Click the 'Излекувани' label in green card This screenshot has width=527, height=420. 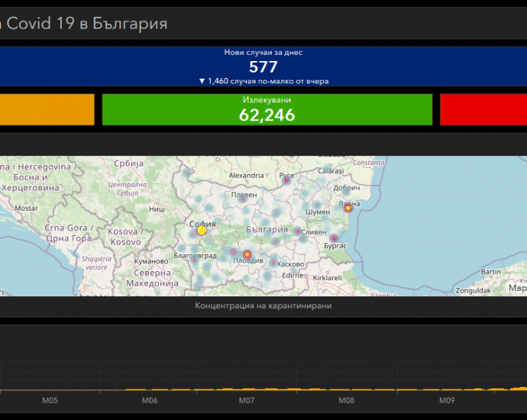[x=267, y=100]
